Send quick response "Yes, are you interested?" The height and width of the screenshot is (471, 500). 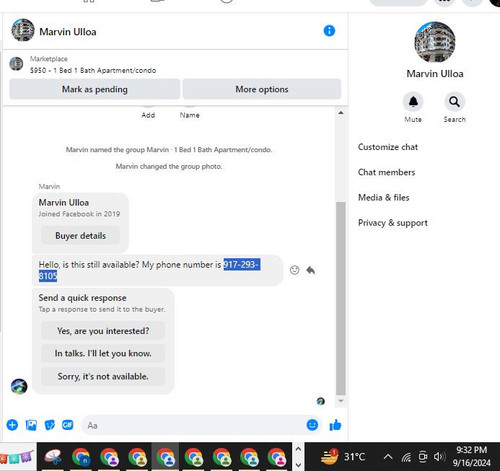[103, 331]
